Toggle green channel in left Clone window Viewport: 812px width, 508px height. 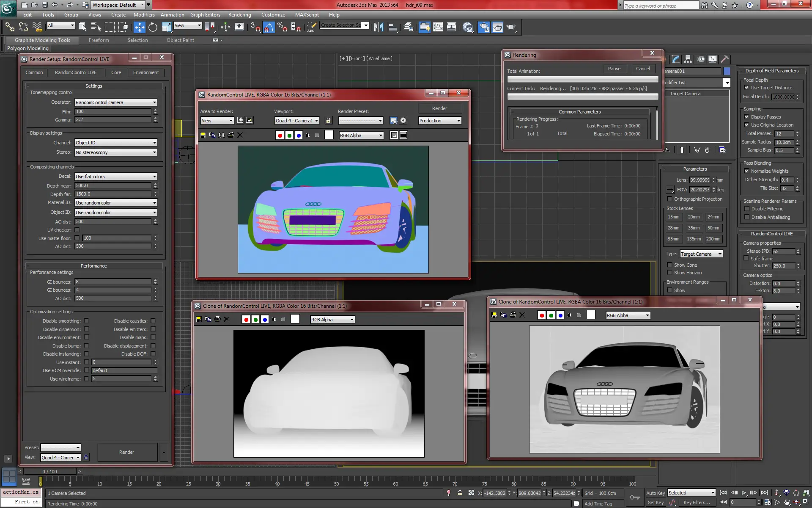[255, 319]
